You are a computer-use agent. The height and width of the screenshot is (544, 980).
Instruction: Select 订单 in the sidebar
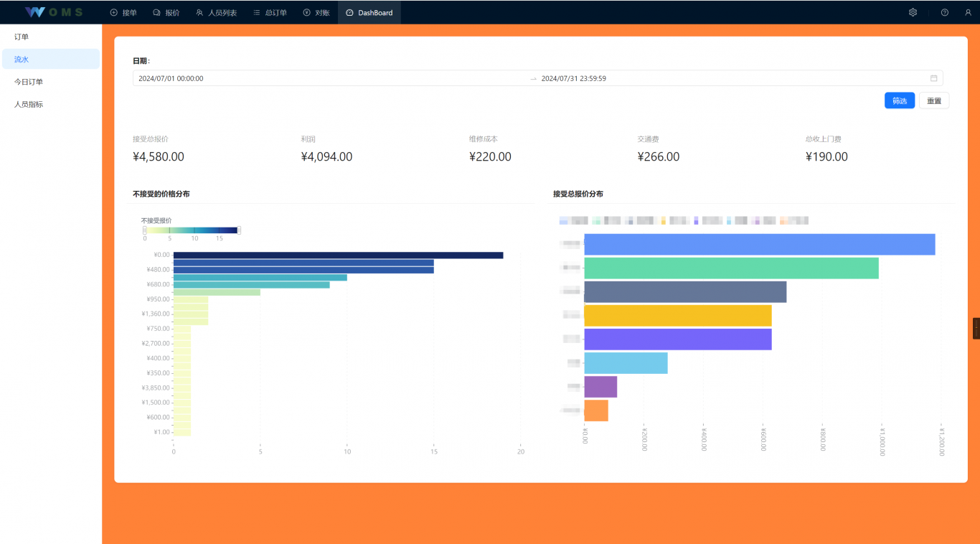[51, 37]
